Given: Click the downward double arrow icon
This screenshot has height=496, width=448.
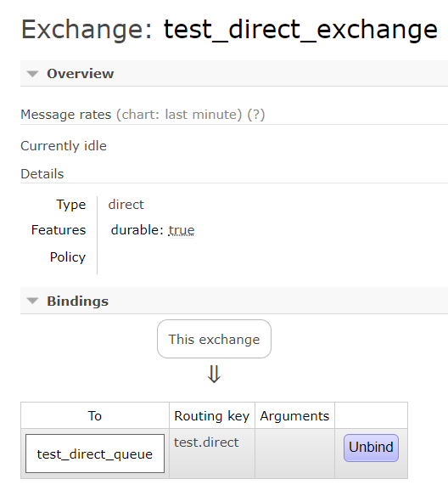Looking at the screenshot, I should pos(214,374).
